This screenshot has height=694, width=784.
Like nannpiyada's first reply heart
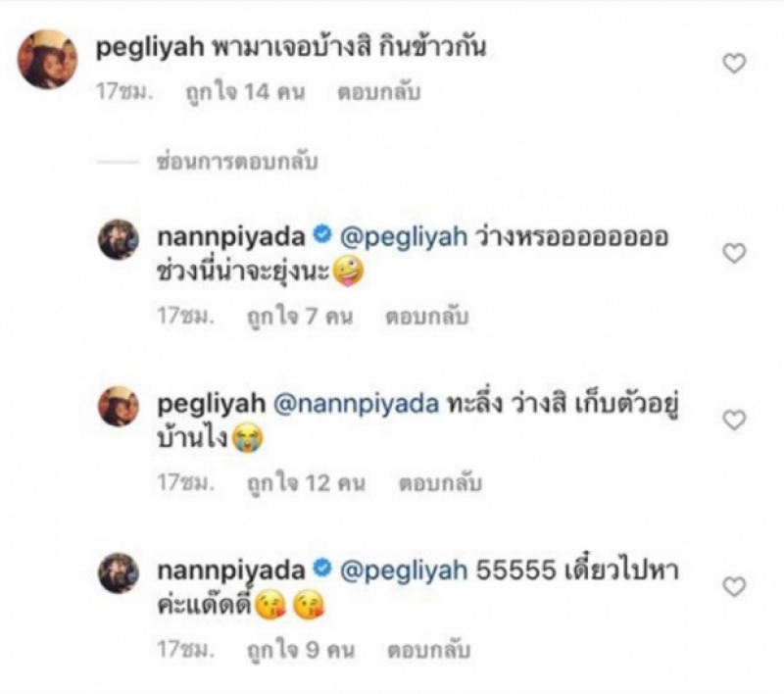pos(734,254)
